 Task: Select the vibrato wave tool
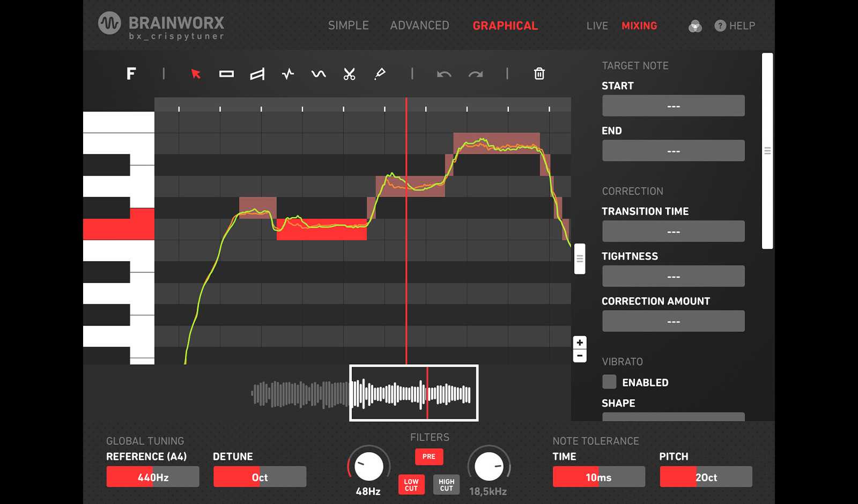coord(319,74)
